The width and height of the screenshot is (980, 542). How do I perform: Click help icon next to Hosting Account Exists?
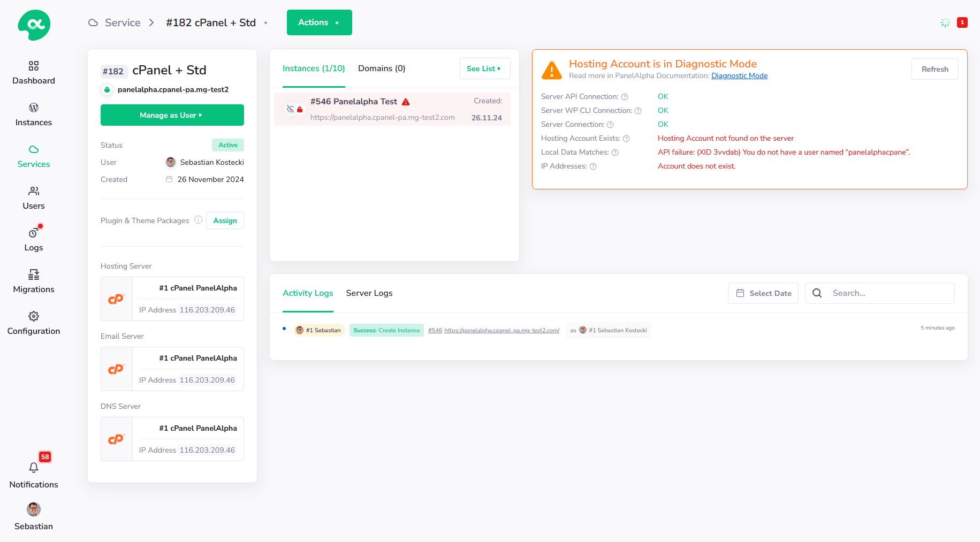tap(626, 139)
